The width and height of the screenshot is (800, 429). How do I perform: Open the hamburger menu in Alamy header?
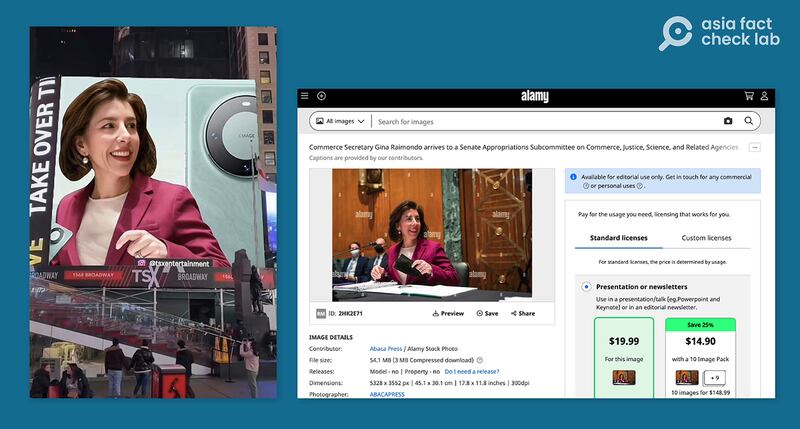click(x=305, y=96)
